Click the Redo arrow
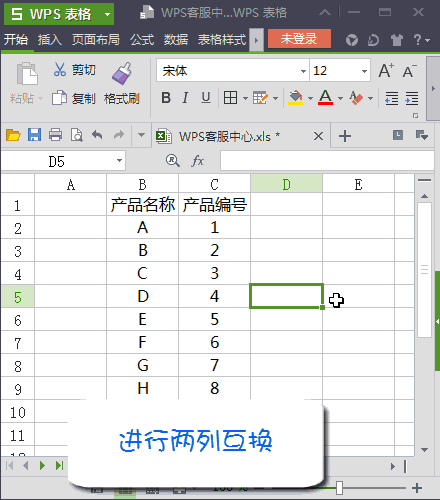Viewport: 440px width, 500px height. (x=119, y=135)
